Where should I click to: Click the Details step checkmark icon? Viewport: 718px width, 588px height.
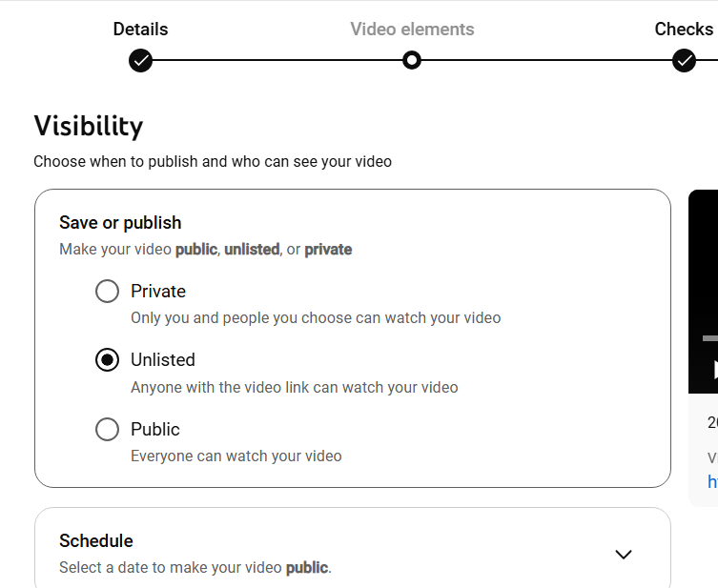[x=140, y=61]
